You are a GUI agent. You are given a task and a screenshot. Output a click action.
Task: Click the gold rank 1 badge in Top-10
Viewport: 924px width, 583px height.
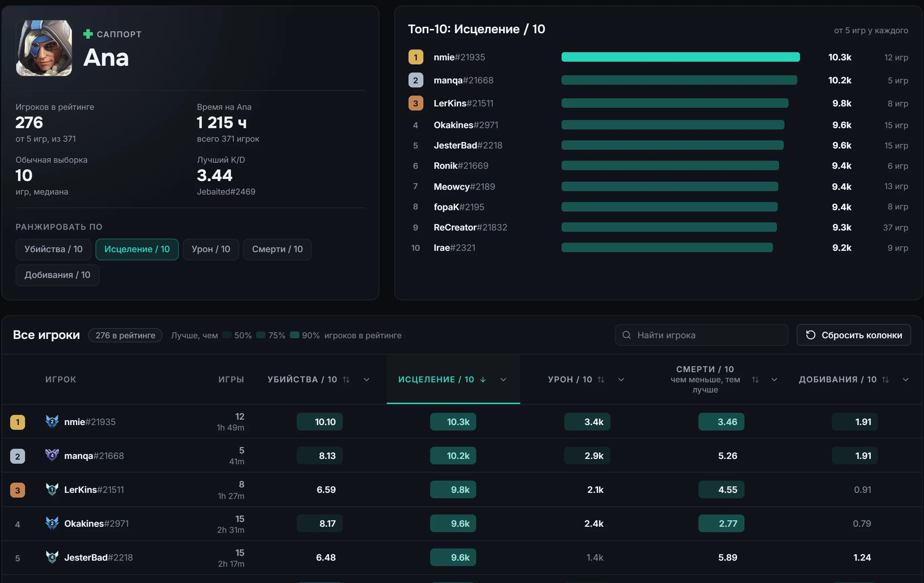(416, 57)
